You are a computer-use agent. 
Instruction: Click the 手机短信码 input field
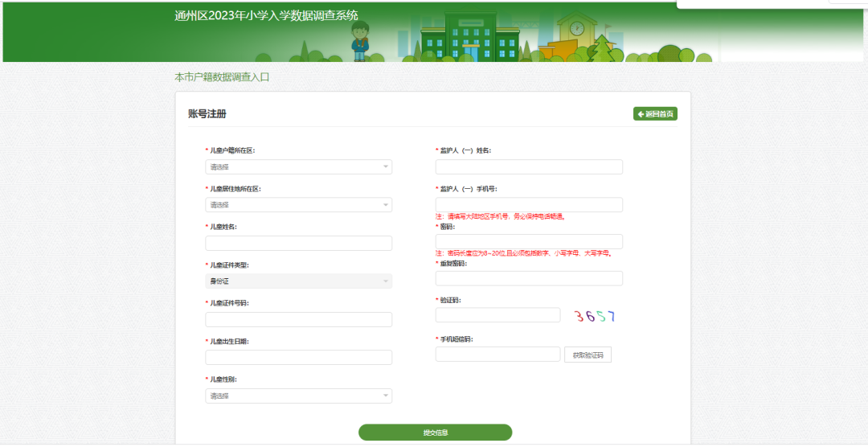point(497,354)
